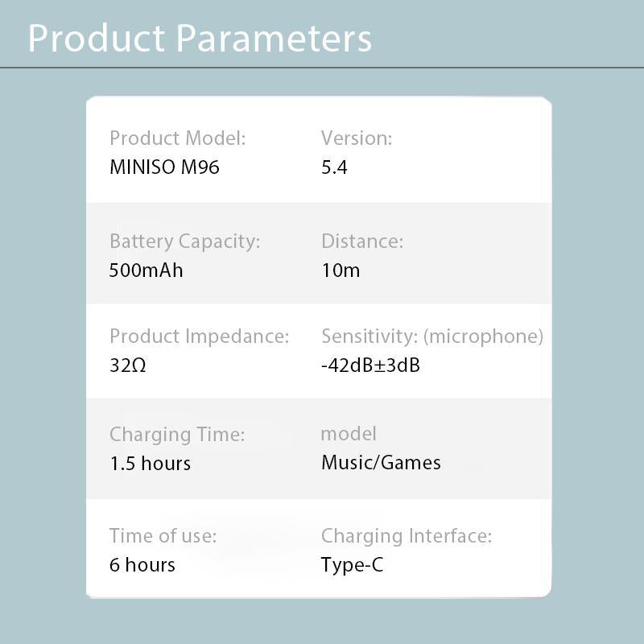The width and height of the screenshot is (644, 644).
Task: Select the Distance label
Action: click(x=362, y=241)
